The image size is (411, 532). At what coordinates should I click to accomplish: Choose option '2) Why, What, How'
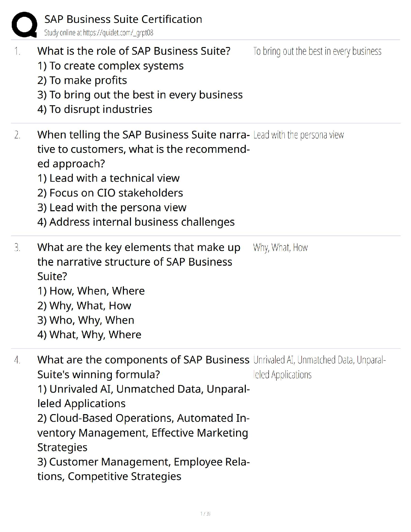coord(84,306)
